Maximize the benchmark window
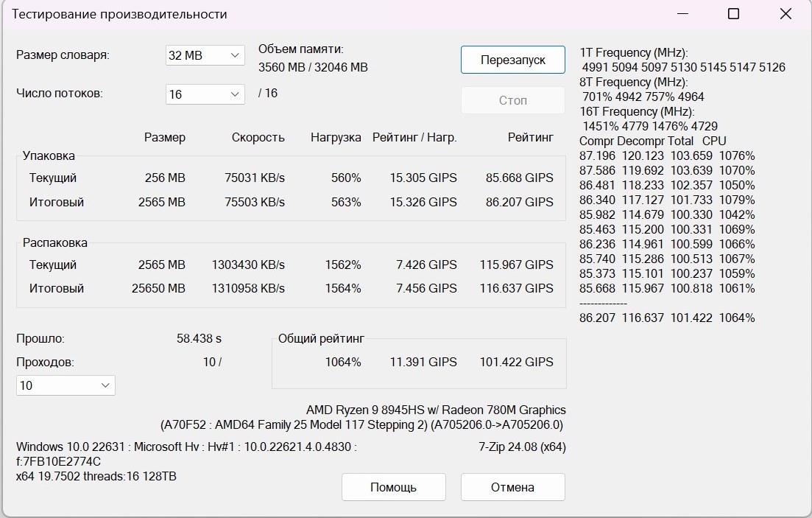Screen dimensions: 812x518 [x=733, y=14]
